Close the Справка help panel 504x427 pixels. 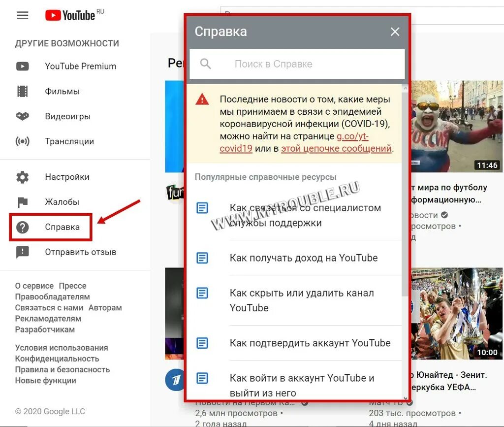click(395, 32)
